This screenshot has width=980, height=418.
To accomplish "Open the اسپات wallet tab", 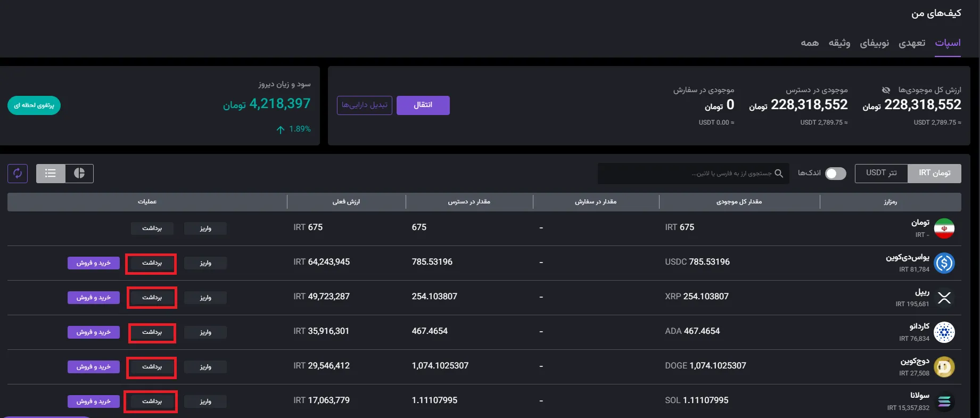I will click(x=948, y=43).
